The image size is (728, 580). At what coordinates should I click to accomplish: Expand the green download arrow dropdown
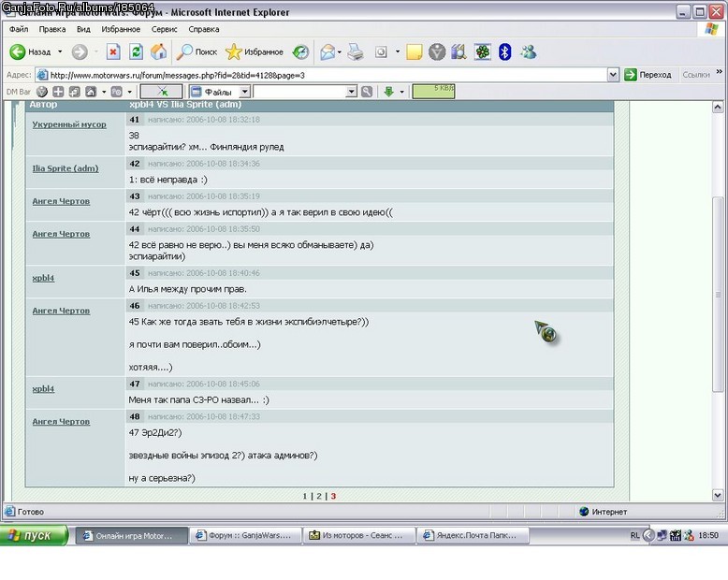tap(401, 92)
